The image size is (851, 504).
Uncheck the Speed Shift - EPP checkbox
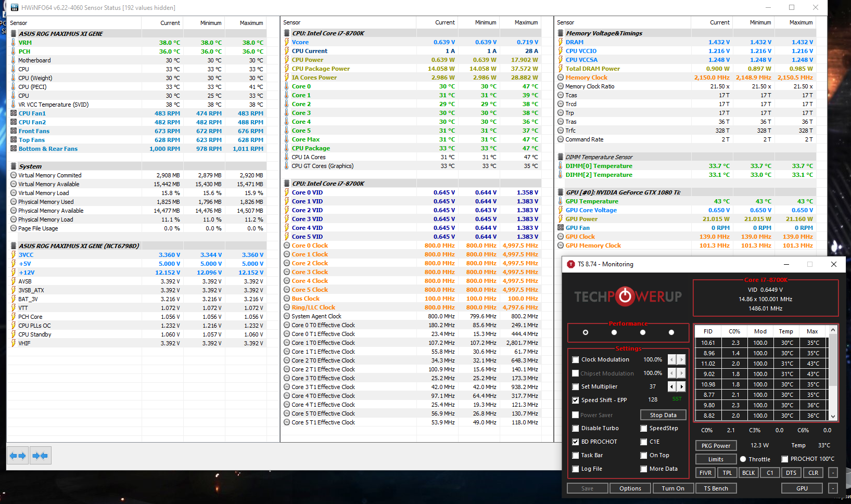575,400
